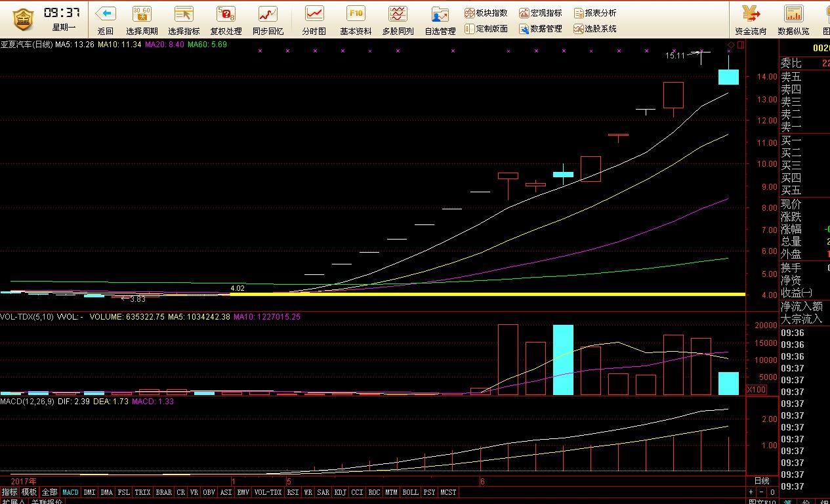This screenshot has width=830, height=504.
Task: Click the 复权处理 icon
Action: click(x=226, y=14)
